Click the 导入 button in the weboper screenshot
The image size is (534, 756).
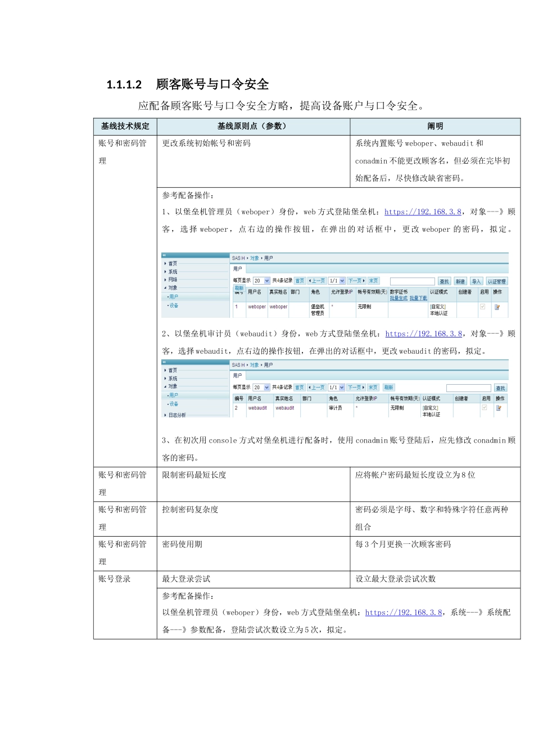476,281
